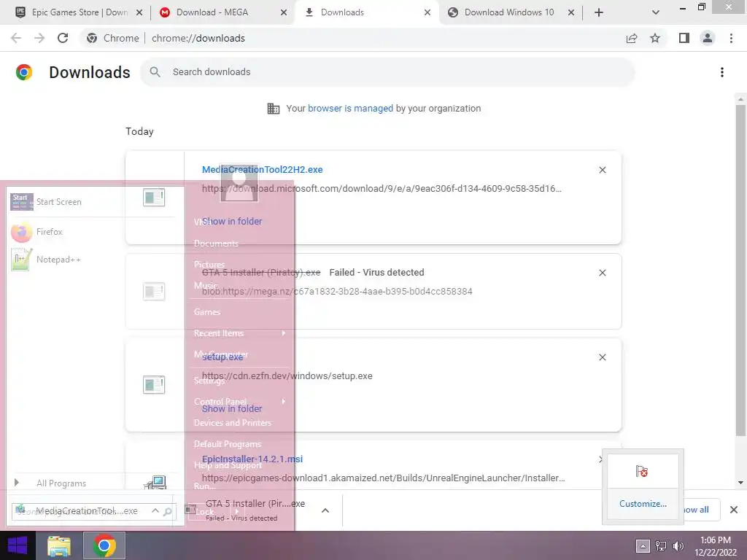Share this page via the share icon
747x560 pixels.
[632, 38]
